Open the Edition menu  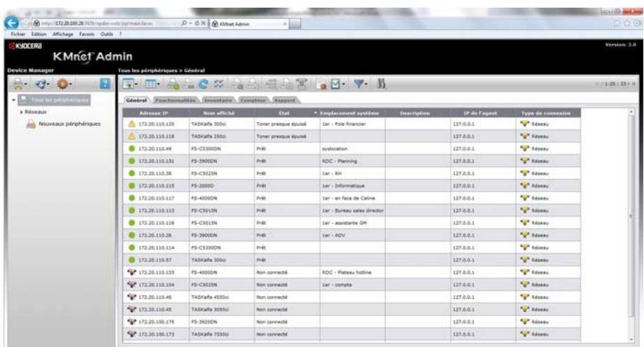[38, 34]
